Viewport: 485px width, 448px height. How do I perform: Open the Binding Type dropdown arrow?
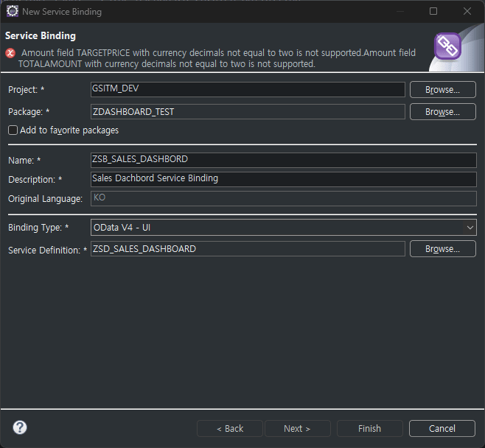pos(470,228)
